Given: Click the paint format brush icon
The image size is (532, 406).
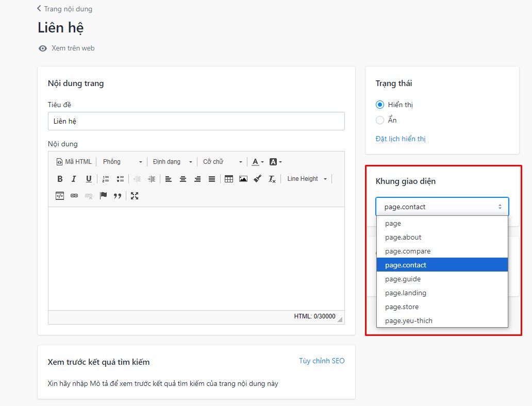Looking at the screenshot, I should (x=258, y=178).
